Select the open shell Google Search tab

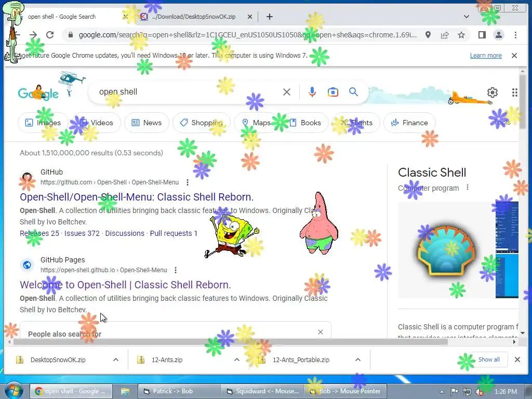[62, 17]
